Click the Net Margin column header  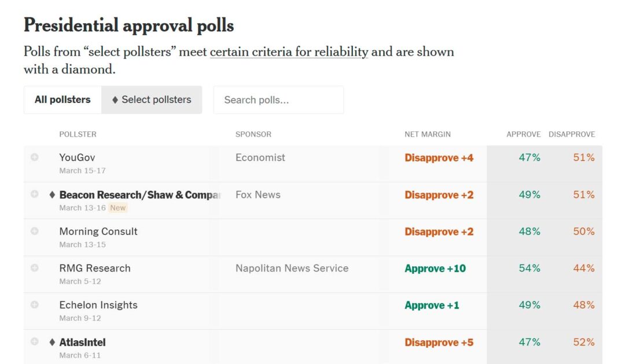point(428,134)
